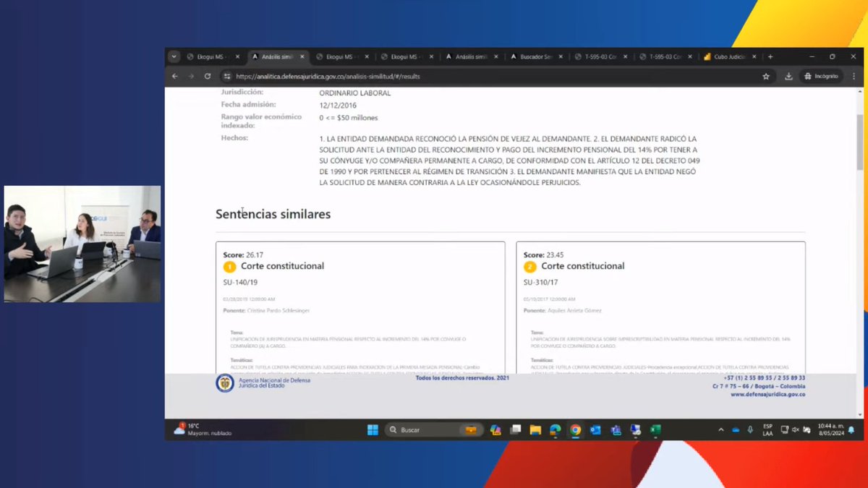868x488 pixels.
Task: Open Outlook from the taskbar
Action: tap(595, 429)
